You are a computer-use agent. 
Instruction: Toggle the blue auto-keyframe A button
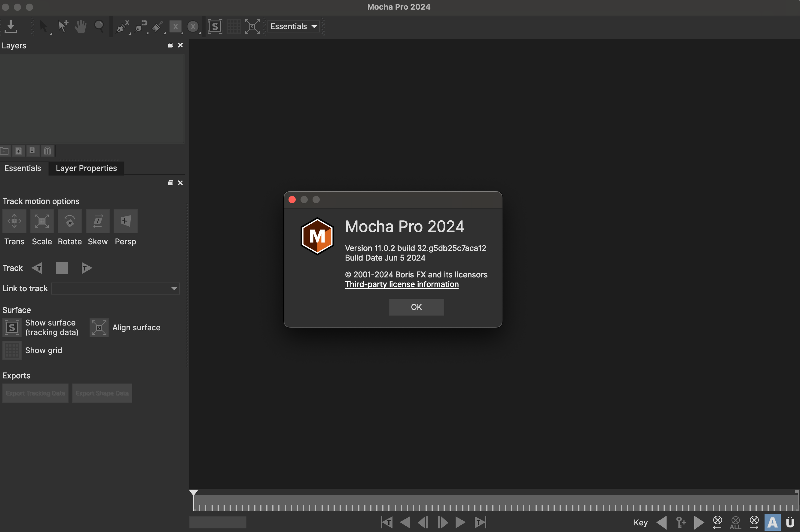click(773, 522)
